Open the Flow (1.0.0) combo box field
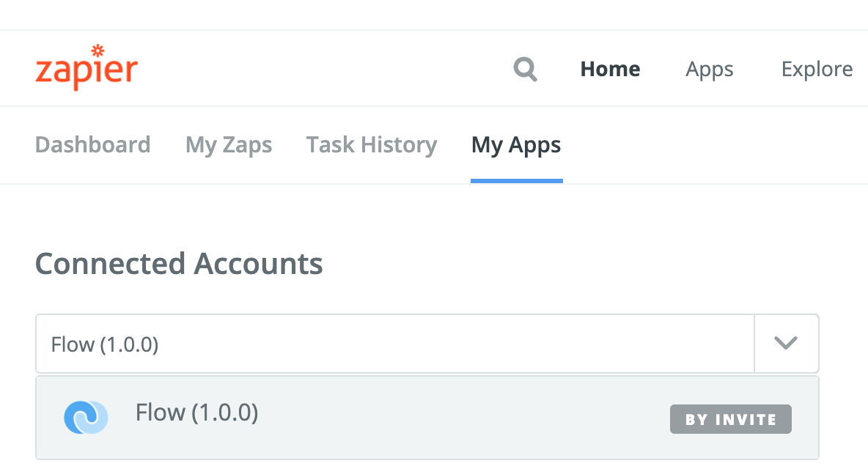 (x=427, y=344)
